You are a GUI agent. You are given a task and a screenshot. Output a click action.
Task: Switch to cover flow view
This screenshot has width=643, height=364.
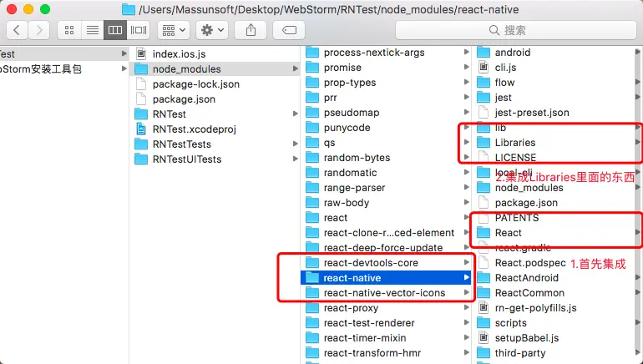tap(138, 30)
